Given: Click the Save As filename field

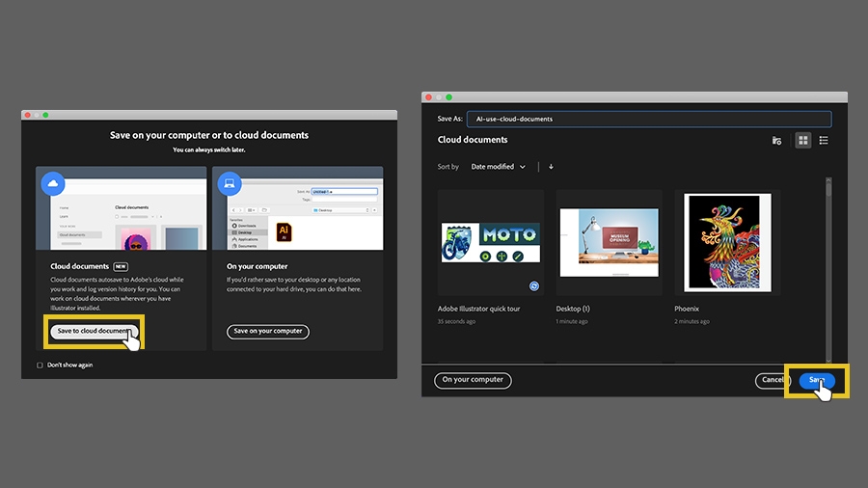Looking at the screenshot, I should (x=649, y=119).
